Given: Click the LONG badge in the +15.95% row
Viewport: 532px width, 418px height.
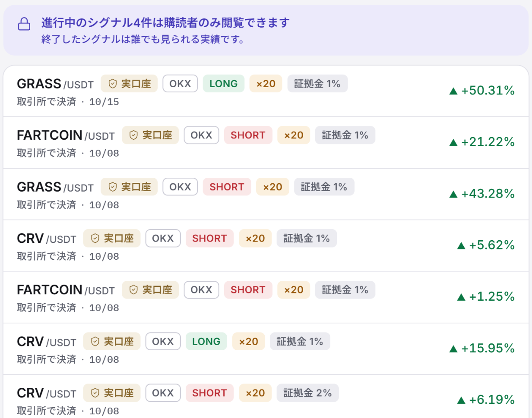Looking at the screenshot, I should 206,342.
